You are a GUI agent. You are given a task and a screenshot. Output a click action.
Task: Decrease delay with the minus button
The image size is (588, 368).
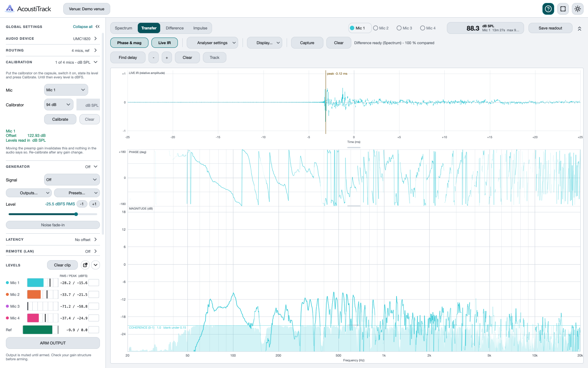(154, 57)
